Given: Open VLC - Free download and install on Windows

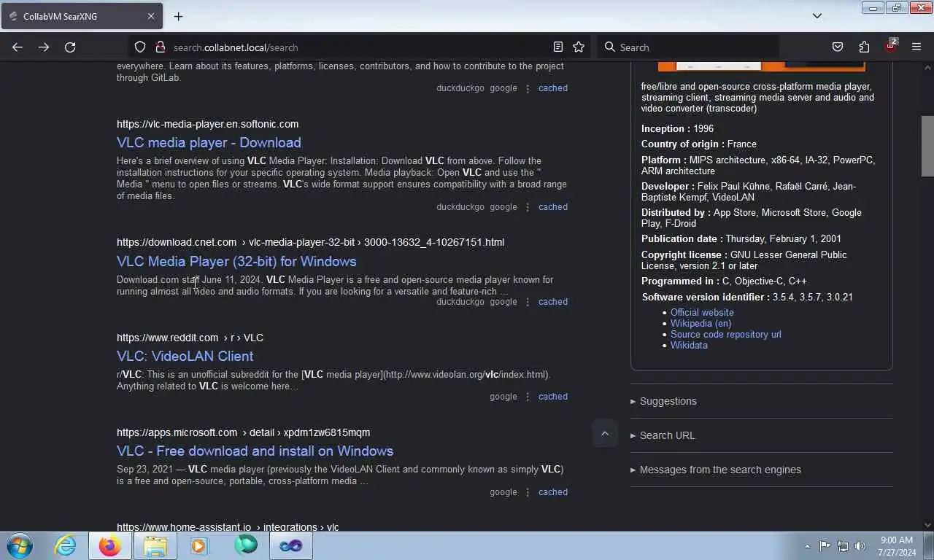Looking at the screenshot, I should coord(255,451).
